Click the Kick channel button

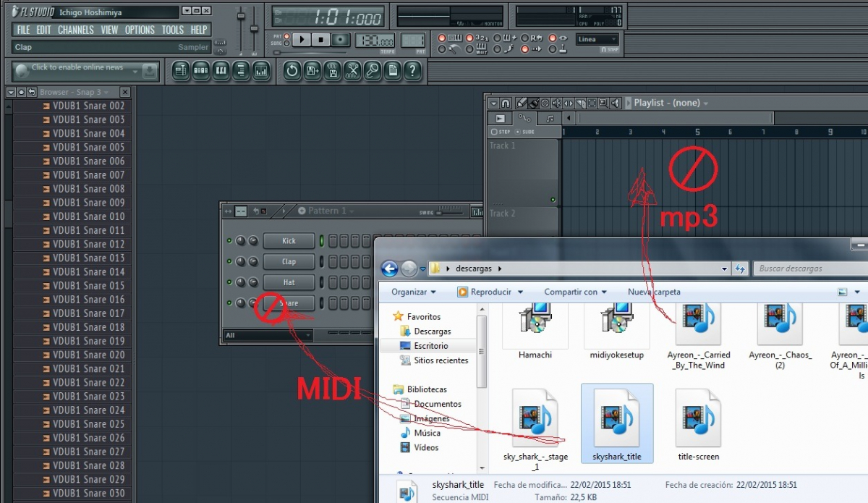click(x=289, y=241)
